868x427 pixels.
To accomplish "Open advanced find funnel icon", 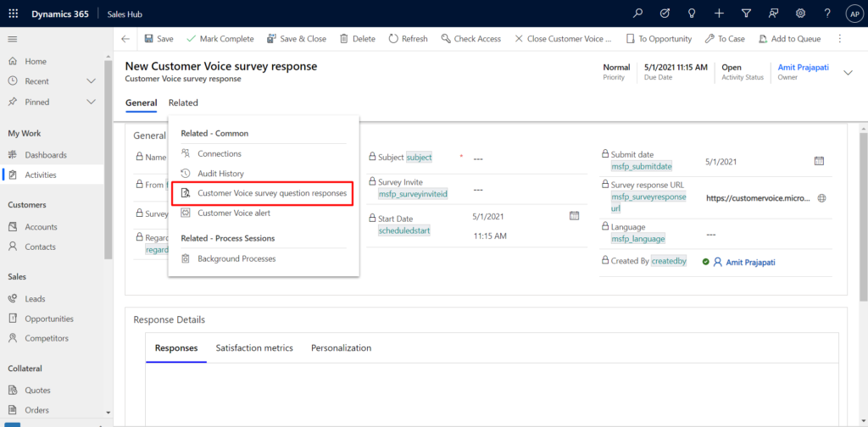I will click(x=746, y=14).
